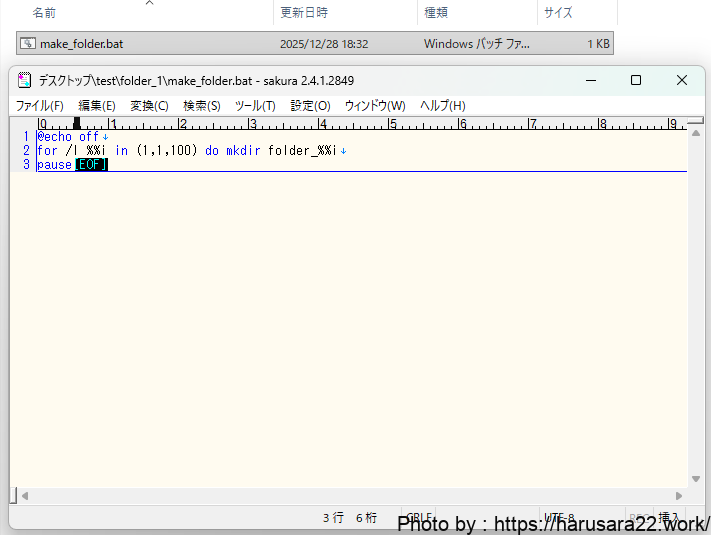Close the sakura editor window
Image resolution: width=711 pixels, height=535 pixels.
click(681, 81)
